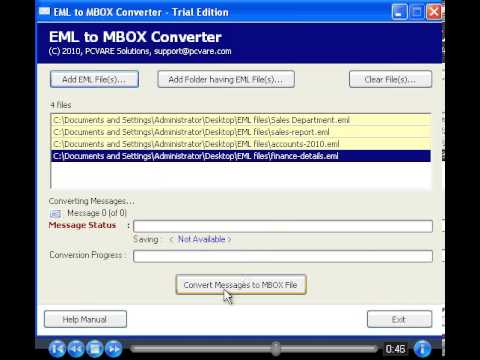Select the accounts-2010.eml file row
The height and width of the screenshot is (360, 480).
[241, 144]
